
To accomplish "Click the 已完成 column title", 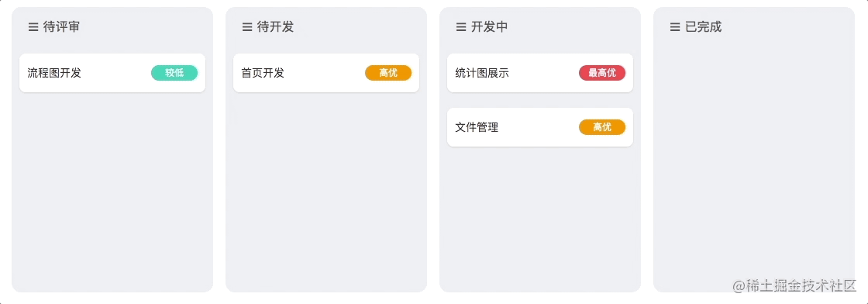I will pyautogui.click(x=703, y=26).
